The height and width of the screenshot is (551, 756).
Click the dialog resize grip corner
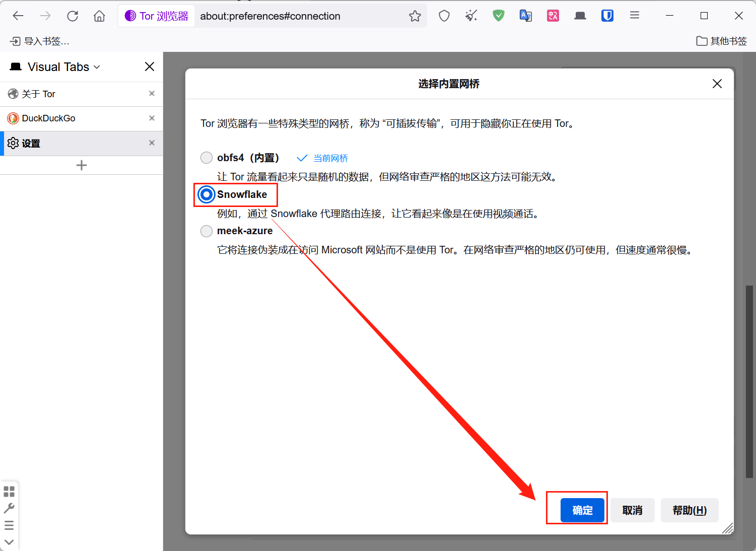(x=728, y=528)
